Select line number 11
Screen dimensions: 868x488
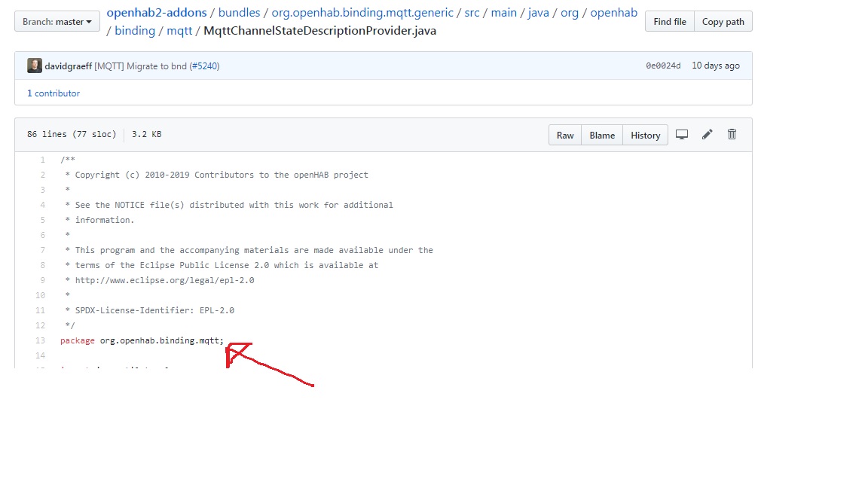tap(40, 310)
